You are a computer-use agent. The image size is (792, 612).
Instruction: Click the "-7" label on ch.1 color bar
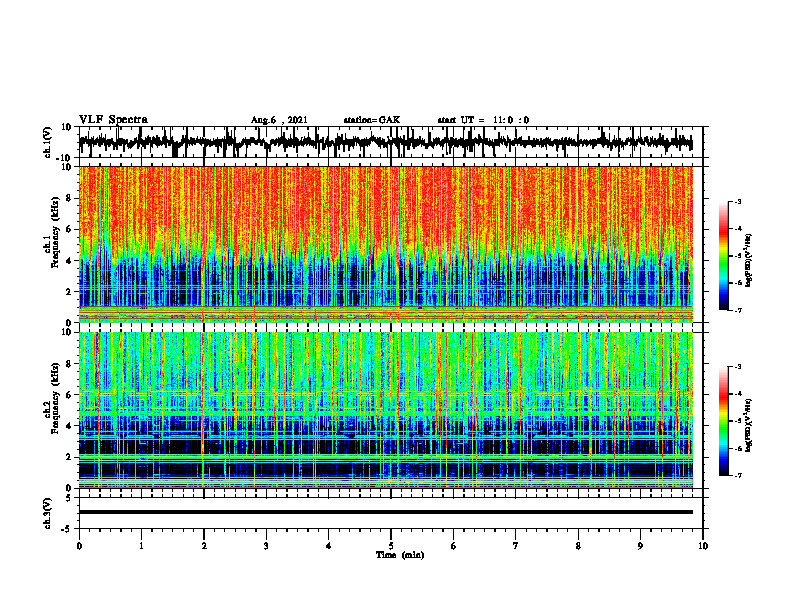737,310
